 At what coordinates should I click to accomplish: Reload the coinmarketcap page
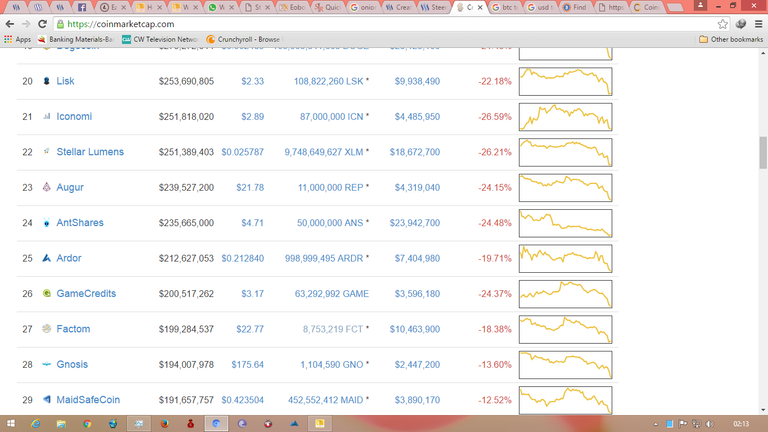[x=42, y=24]
